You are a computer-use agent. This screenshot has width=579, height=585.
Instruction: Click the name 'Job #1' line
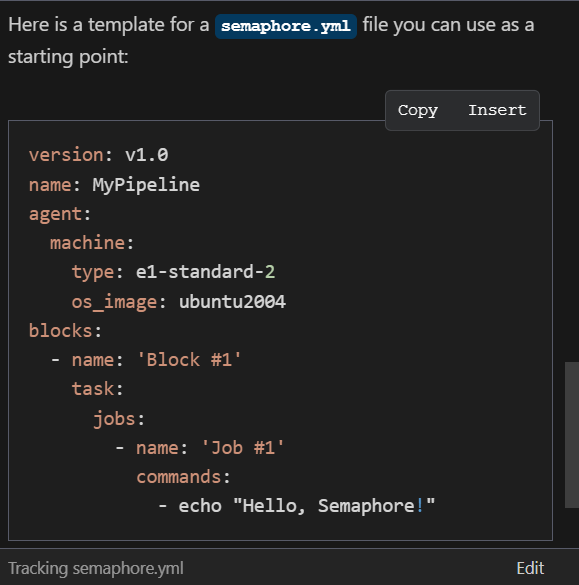coord(200,448)
